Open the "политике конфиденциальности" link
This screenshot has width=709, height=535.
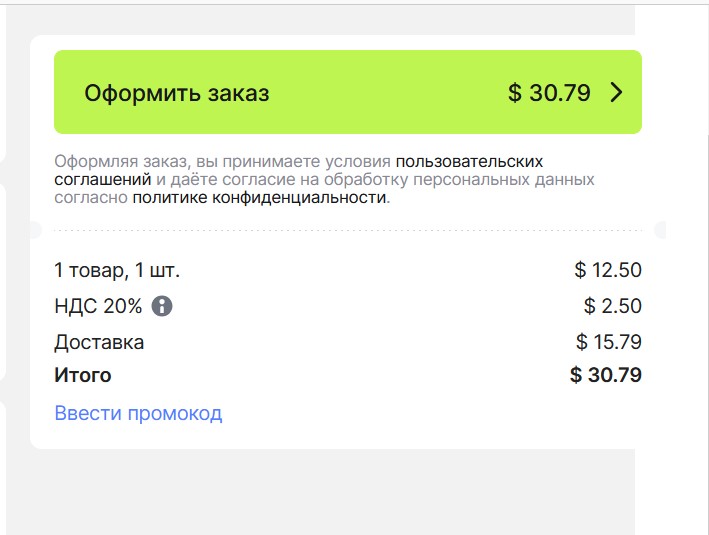259,198
